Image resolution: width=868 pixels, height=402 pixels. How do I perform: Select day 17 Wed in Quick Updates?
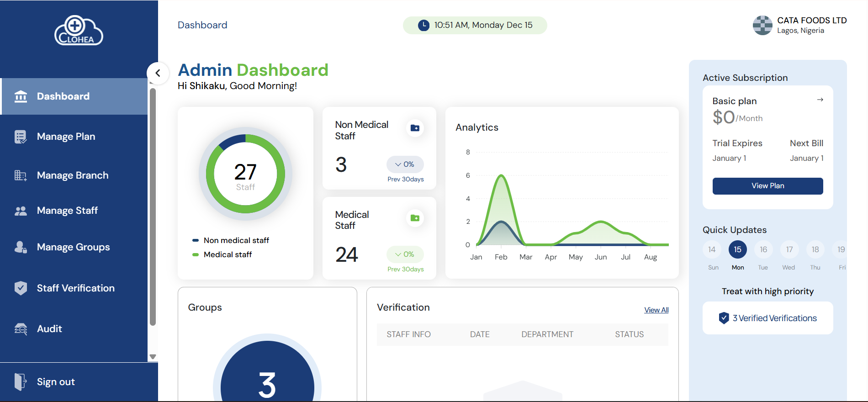(x=789, y=250)
